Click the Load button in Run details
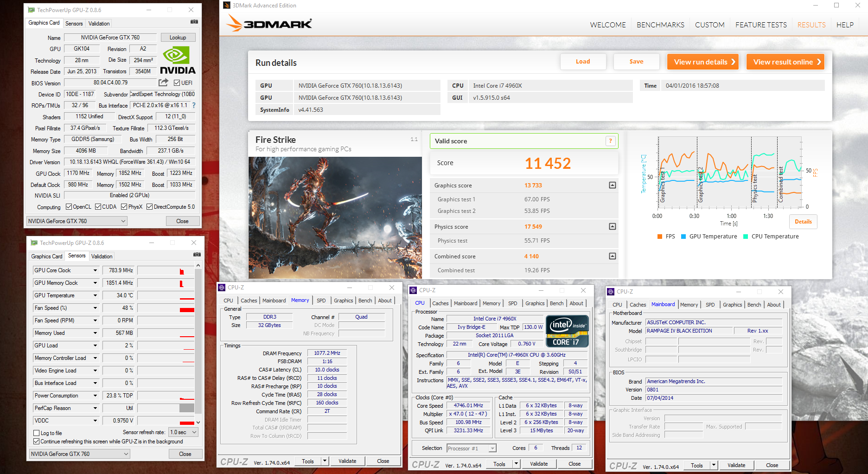Viewport: 868px width, 474px height. pos(583,61)
